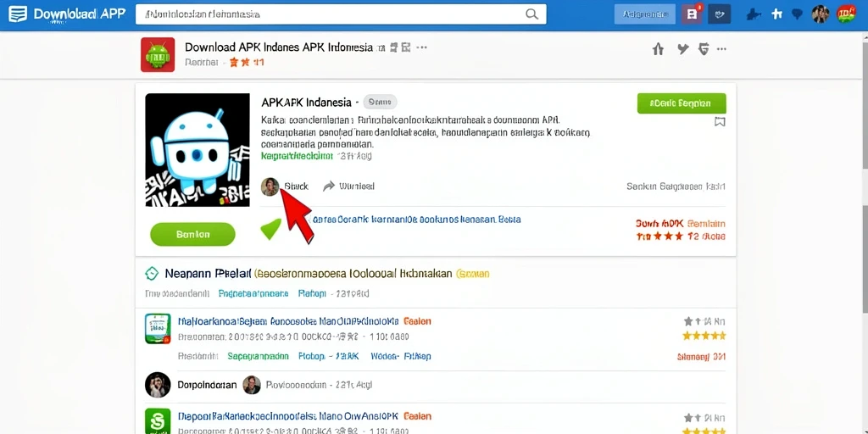Click the large robot app thumbnail
This screenshot has width=868, height=434.
[198, 150]
